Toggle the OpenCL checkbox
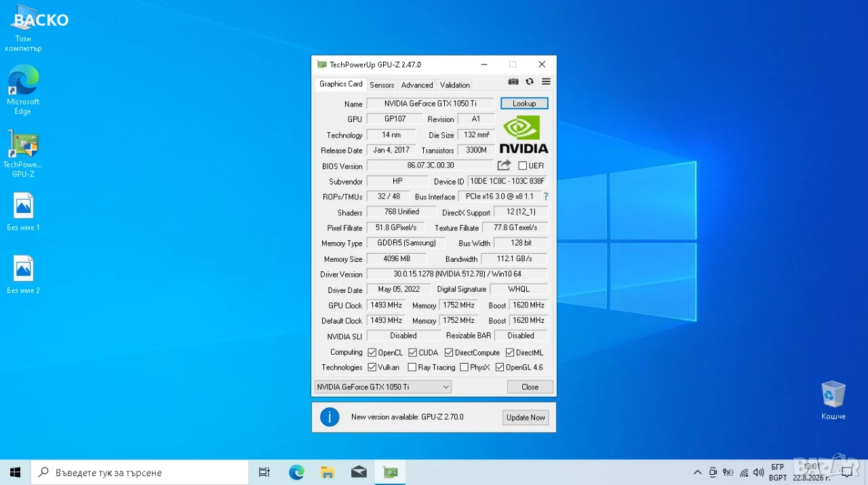The height and width of the screenshot is (485, 868). coord(372,353)
